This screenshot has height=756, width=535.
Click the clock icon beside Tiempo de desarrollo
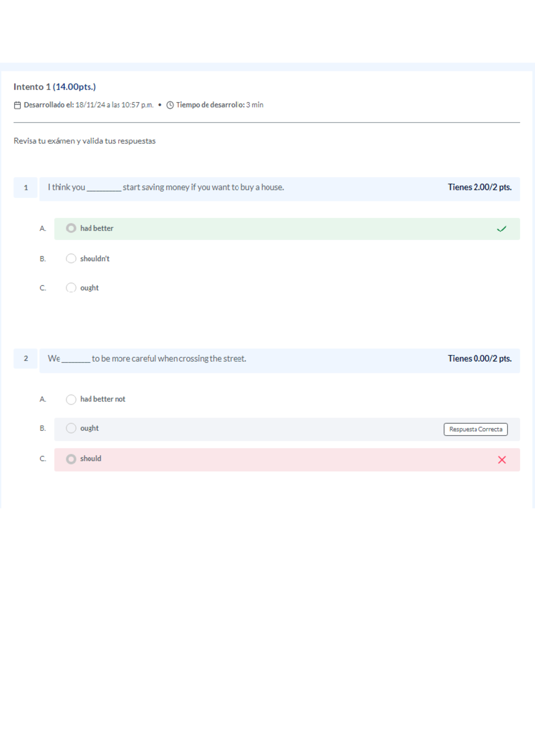[170, 105]
